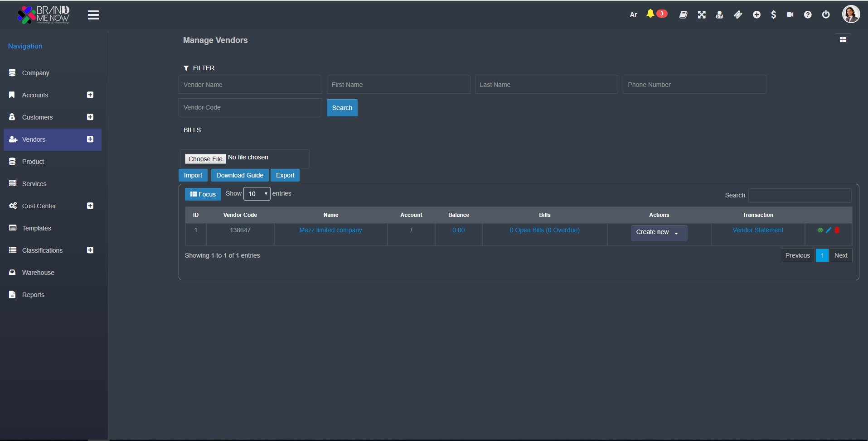Expand the Accounts sidebar section
Viewport: 868px width, 441px height.
tap(90, 95)
